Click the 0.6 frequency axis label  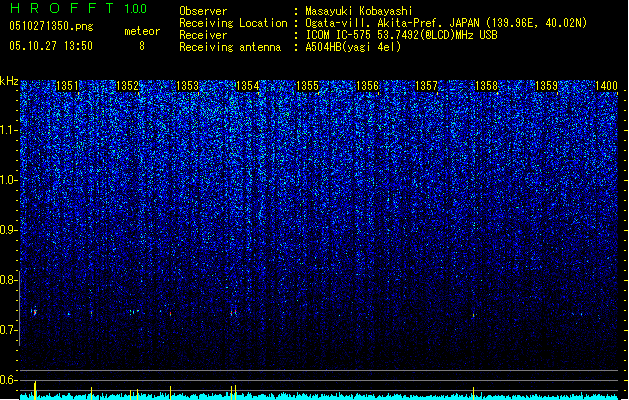pos(9,380)
